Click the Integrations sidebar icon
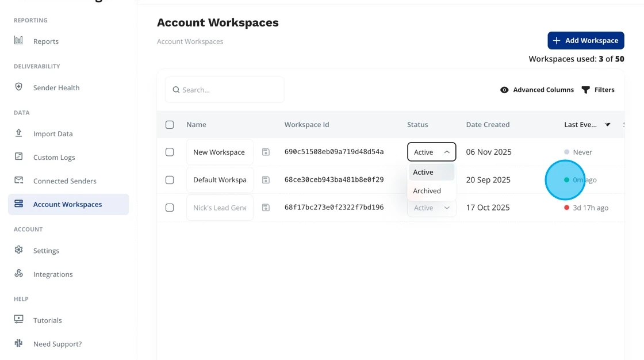 pyautogui.click(x=19, y=274)
